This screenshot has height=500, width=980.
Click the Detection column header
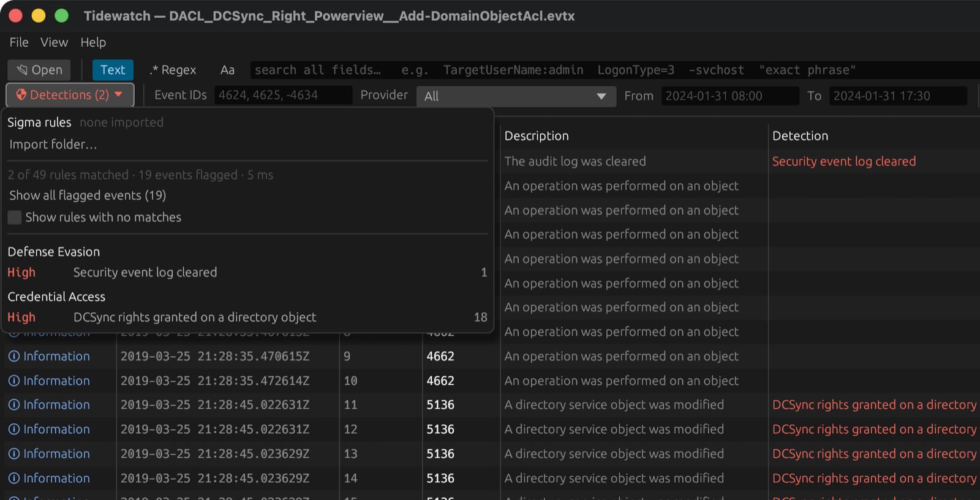[800, 136]
